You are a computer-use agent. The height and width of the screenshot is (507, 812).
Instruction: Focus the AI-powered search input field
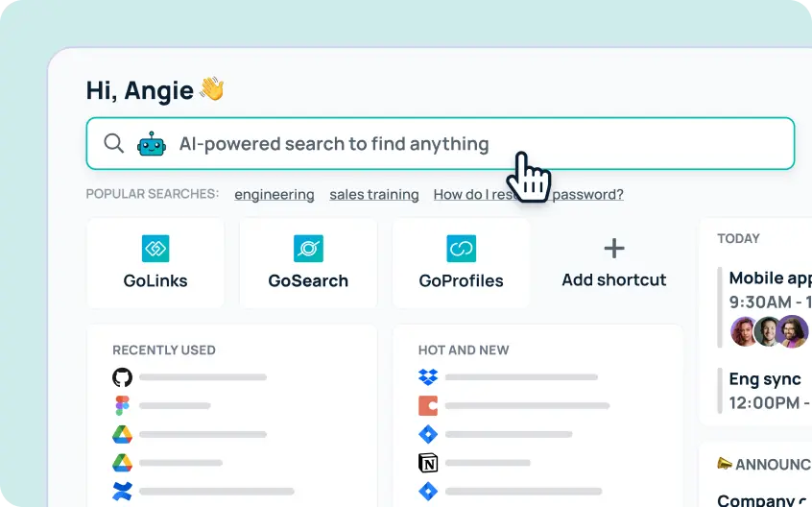441,143
